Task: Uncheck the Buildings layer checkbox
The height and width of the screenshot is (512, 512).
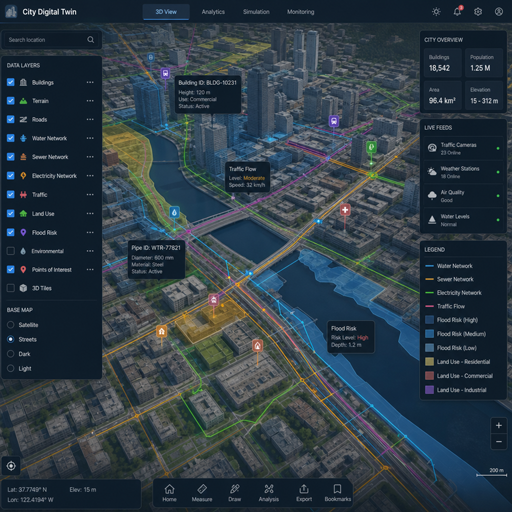Action: pos(11,82)
